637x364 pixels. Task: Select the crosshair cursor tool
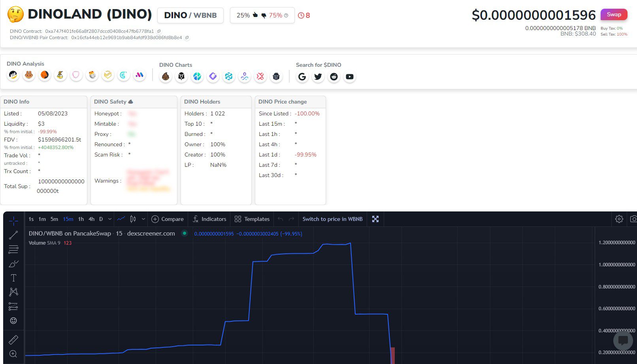[13, 221]
